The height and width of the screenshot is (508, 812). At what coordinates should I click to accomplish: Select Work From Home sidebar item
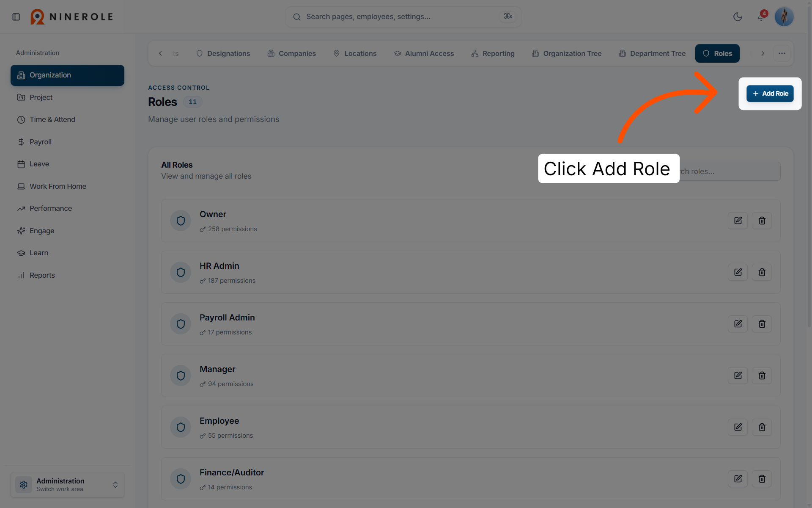(x=67, y=186)
